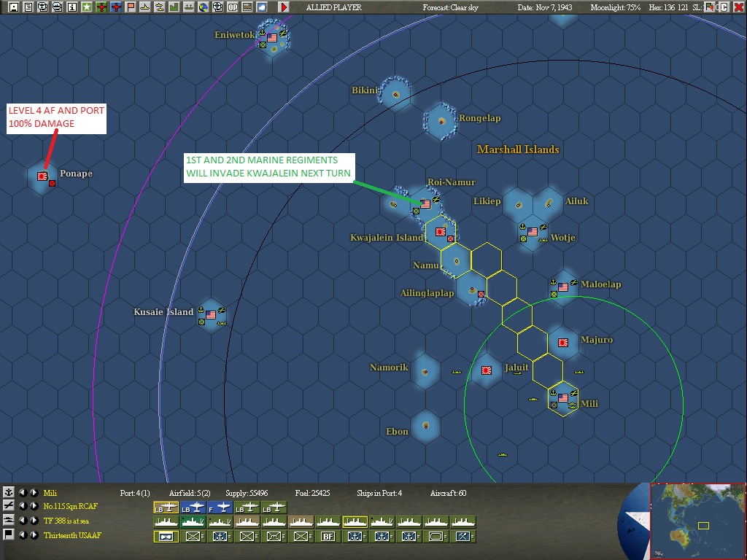Viewport: 747px width, 560px height.
Task: Click the aircraft icon beside No.115 Sqn RCAF
Action: [9, 506]
